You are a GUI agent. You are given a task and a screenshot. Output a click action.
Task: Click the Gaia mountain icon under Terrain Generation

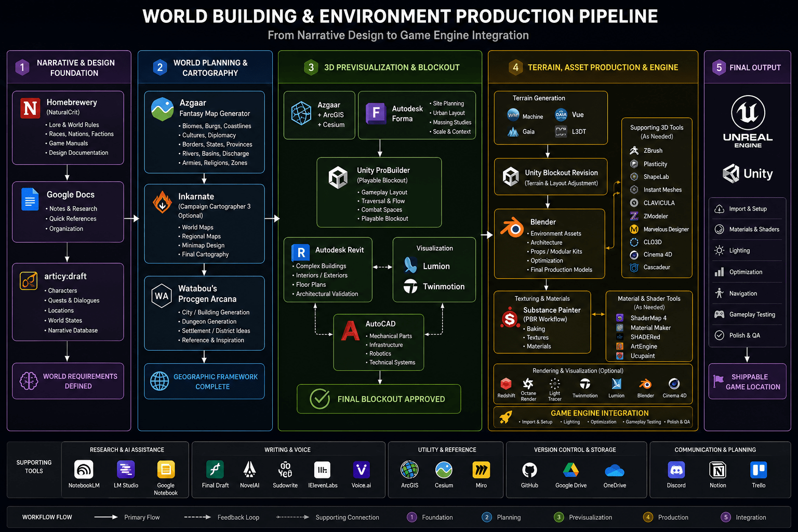(x=513, y=131)
